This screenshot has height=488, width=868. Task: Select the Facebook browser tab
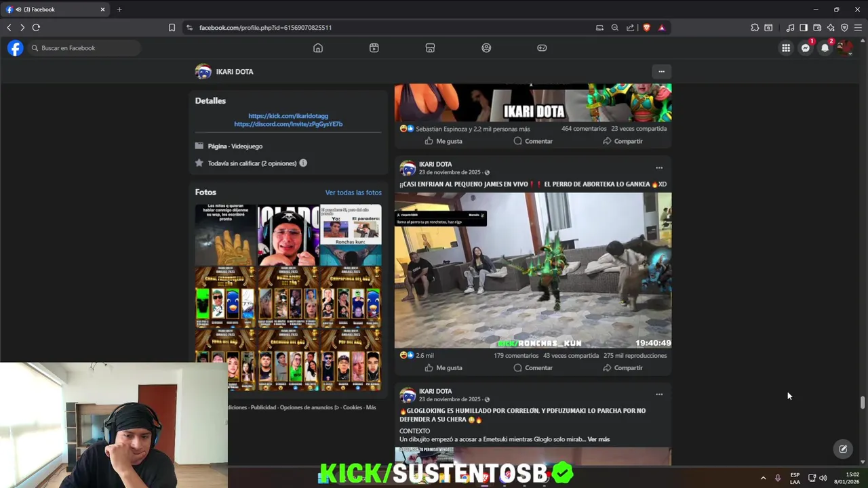point(56,9)
